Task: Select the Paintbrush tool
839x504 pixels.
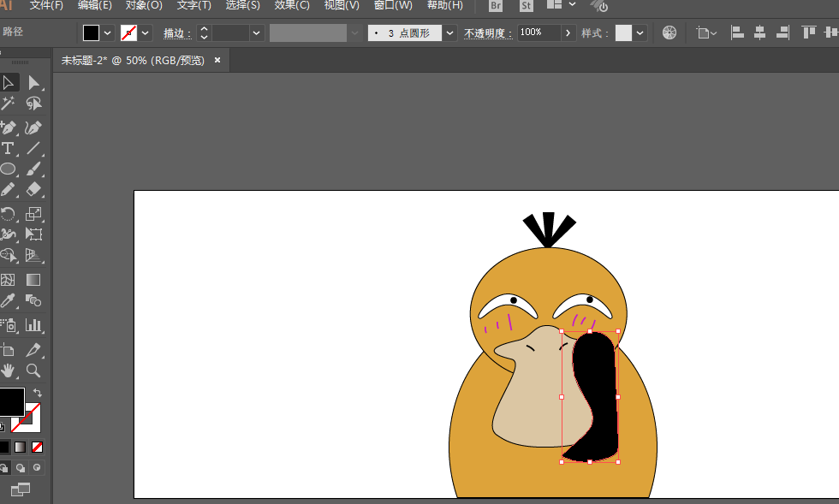Action: coord(33,169)
